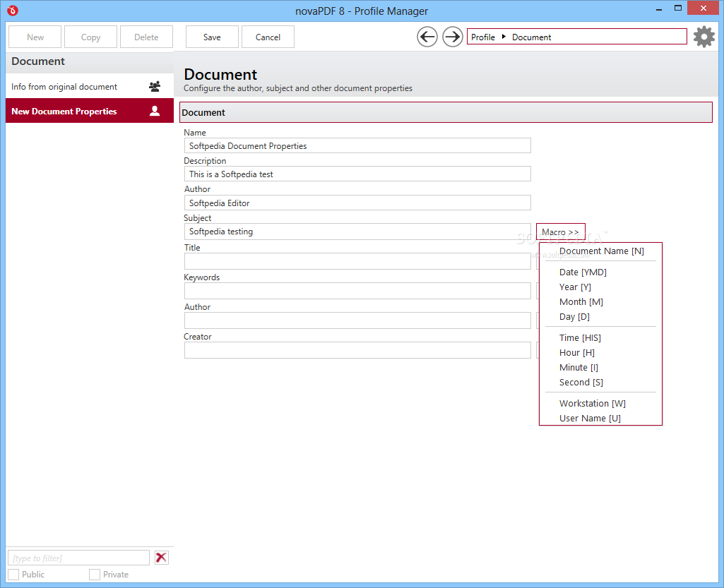
Task: Select Info from original document item
Action: click(90, 86)
